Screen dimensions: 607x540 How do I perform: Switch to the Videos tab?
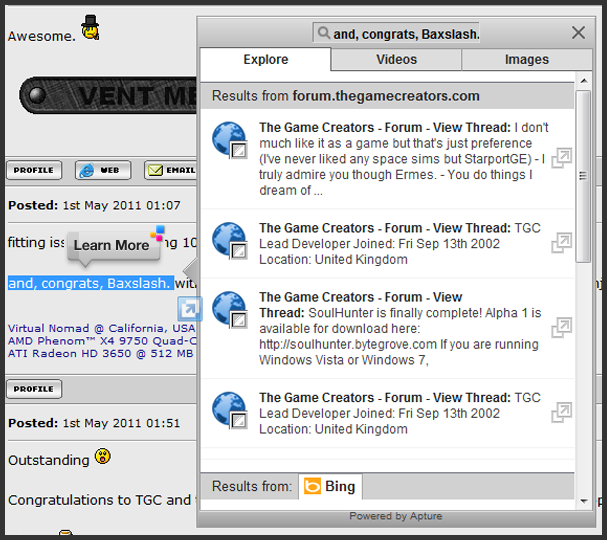coord(396,60)
